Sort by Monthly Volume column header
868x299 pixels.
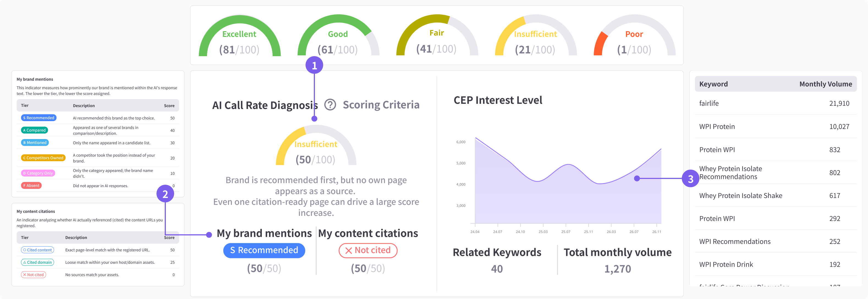coord(826,84)
